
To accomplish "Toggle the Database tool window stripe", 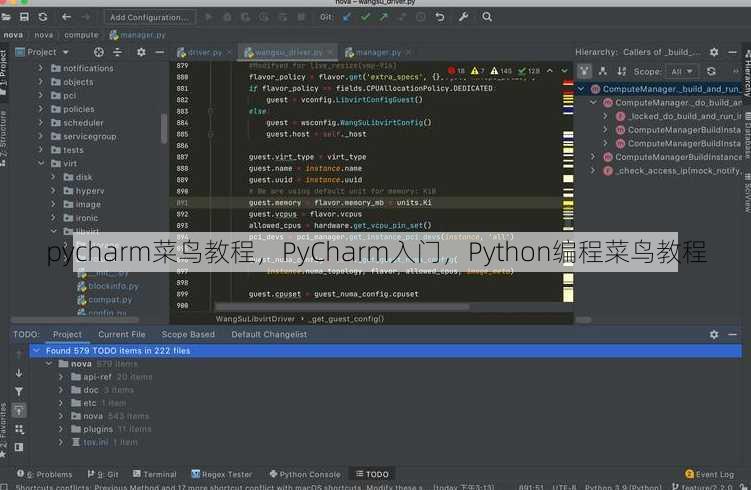I will [747, 135].
